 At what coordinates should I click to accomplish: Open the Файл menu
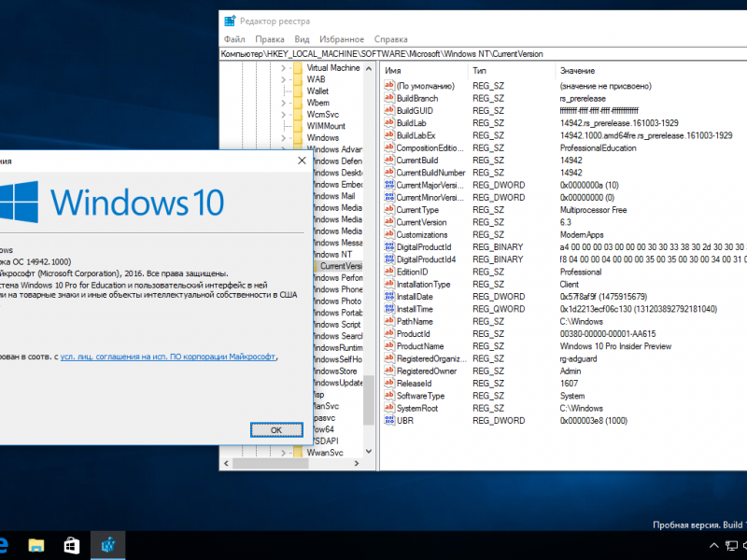[234, 39]
